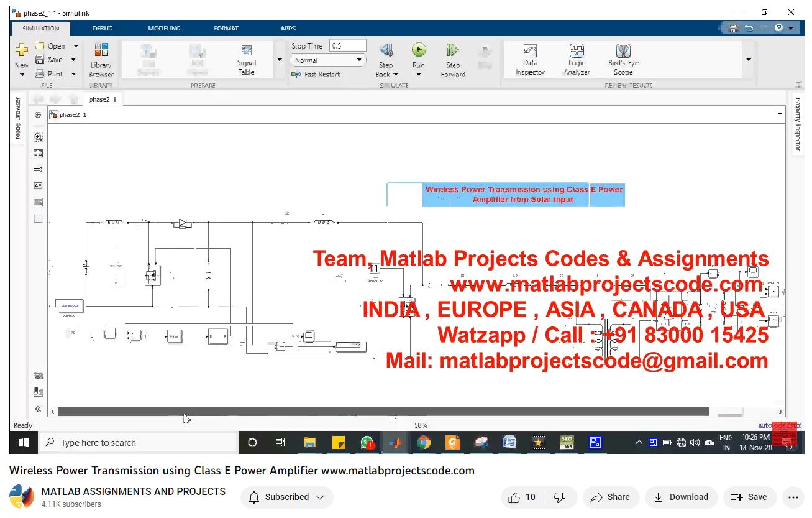Screen dimensions: 812x518
Task: Click the Subscribed button
Action: point(286,497)
